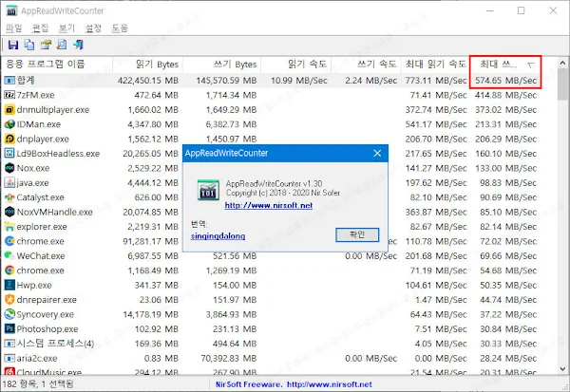Image resolution: width=570 pixels, height=392 pixels.
Task: Click the 91,281.17 MB cell
Action: pos(150,241)
